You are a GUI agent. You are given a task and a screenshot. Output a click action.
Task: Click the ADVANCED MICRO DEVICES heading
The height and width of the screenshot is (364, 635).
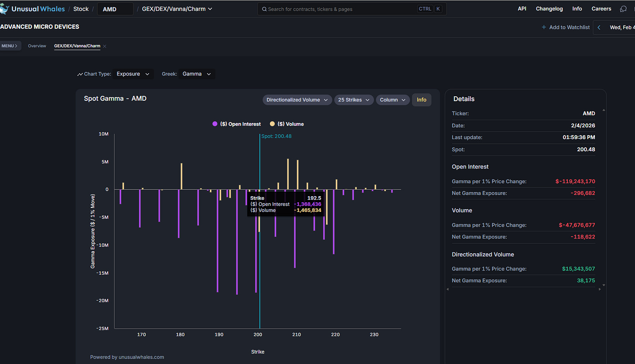coord(40,27)
